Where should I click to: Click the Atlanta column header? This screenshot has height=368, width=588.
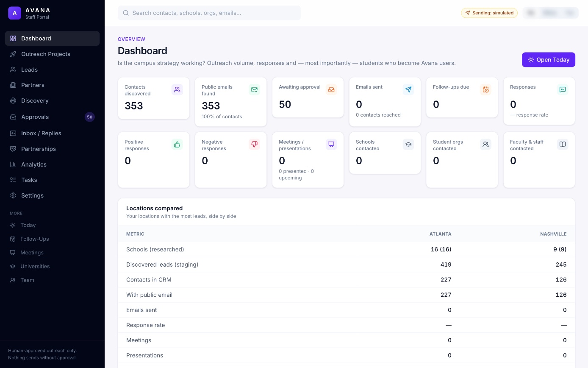[x=441, y=234]
